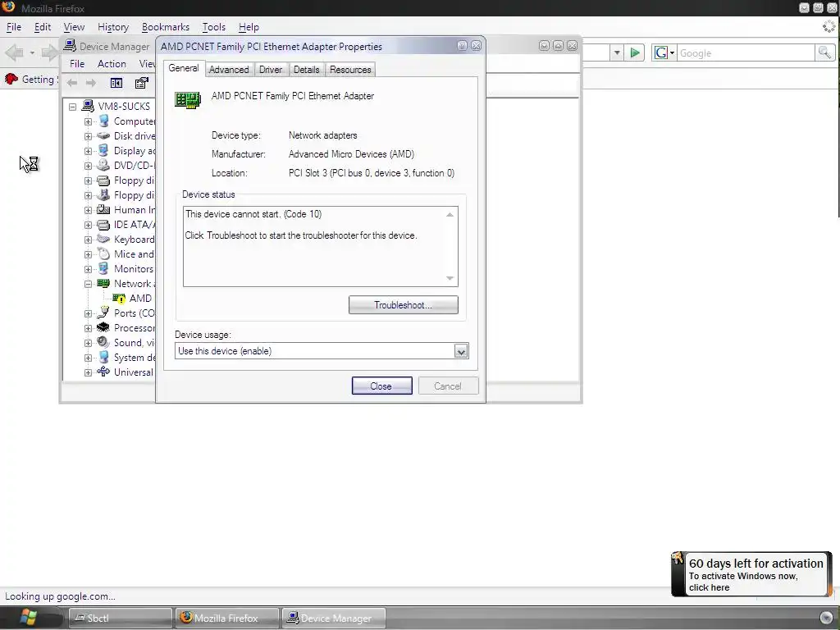Open Device Manager Action menu

click(x=112, y=64)
